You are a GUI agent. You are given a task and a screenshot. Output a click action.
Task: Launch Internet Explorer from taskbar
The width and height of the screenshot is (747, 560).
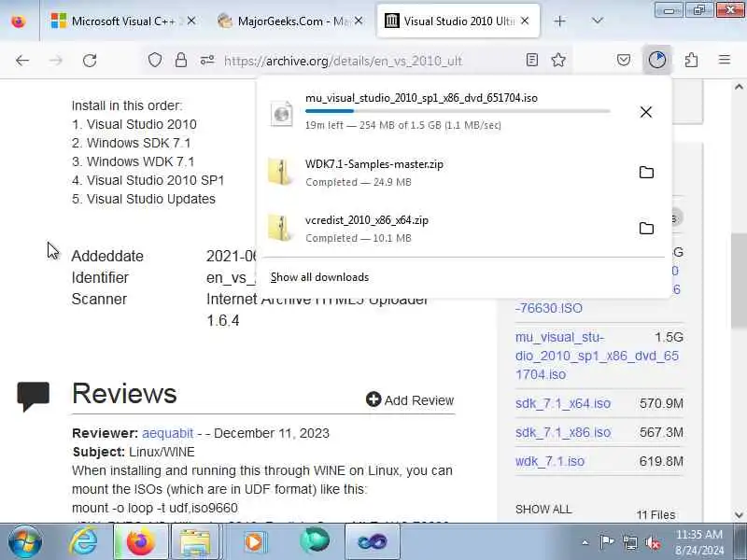click(83, 542)
